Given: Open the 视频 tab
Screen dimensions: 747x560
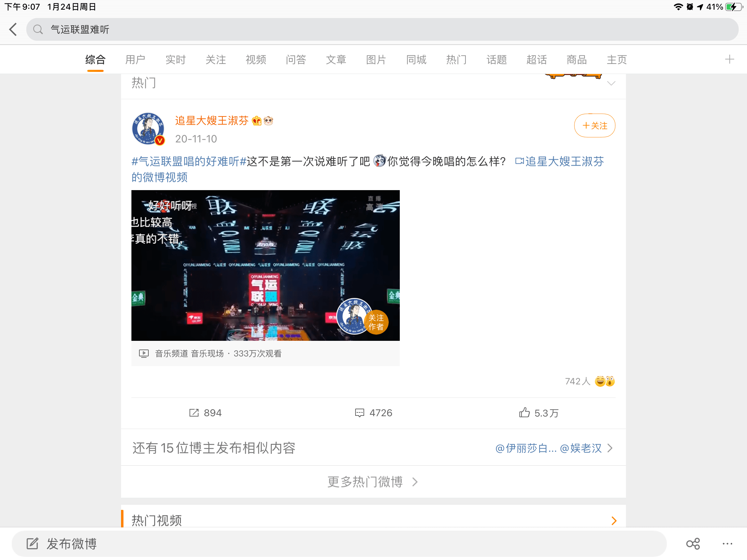Looking at the screenshot, I should point(256,59).
